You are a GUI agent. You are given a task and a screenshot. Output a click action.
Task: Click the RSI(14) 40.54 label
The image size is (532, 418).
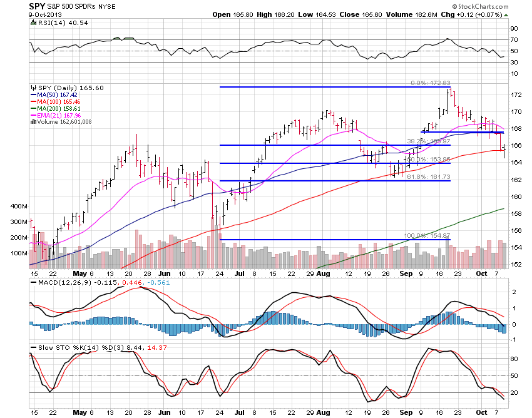(63, 23)
